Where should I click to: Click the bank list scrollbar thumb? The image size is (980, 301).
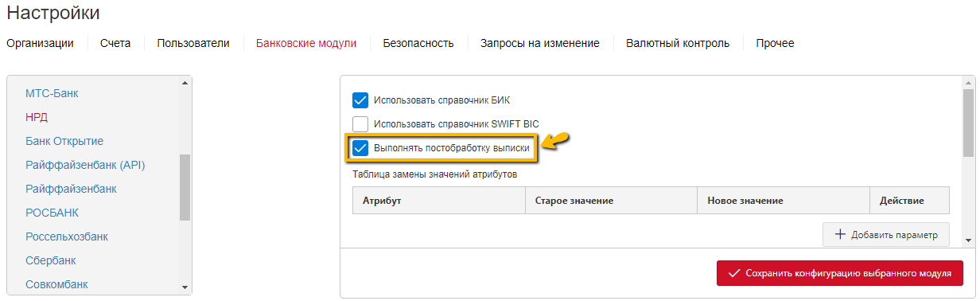[185, 187]
